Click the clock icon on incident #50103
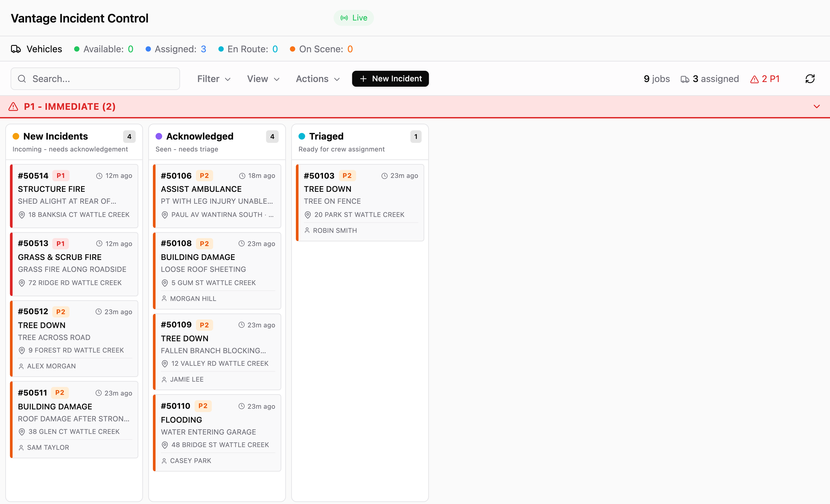 [x=384, y=176]
